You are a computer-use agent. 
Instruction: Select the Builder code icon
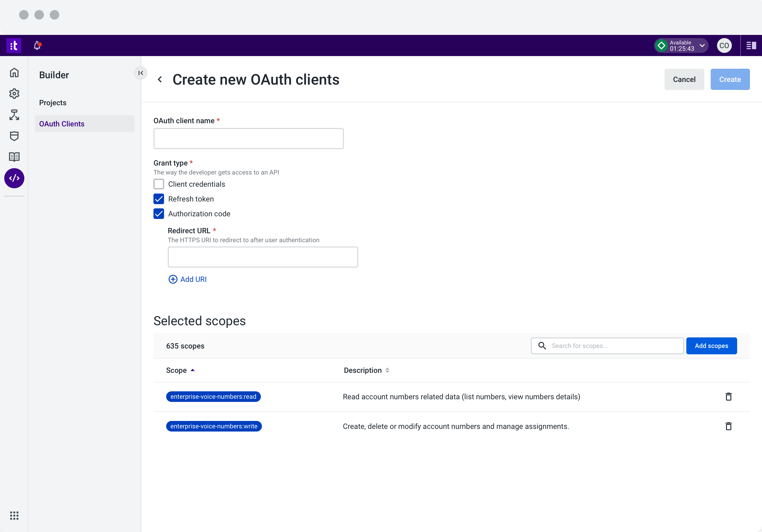[14, 178]
